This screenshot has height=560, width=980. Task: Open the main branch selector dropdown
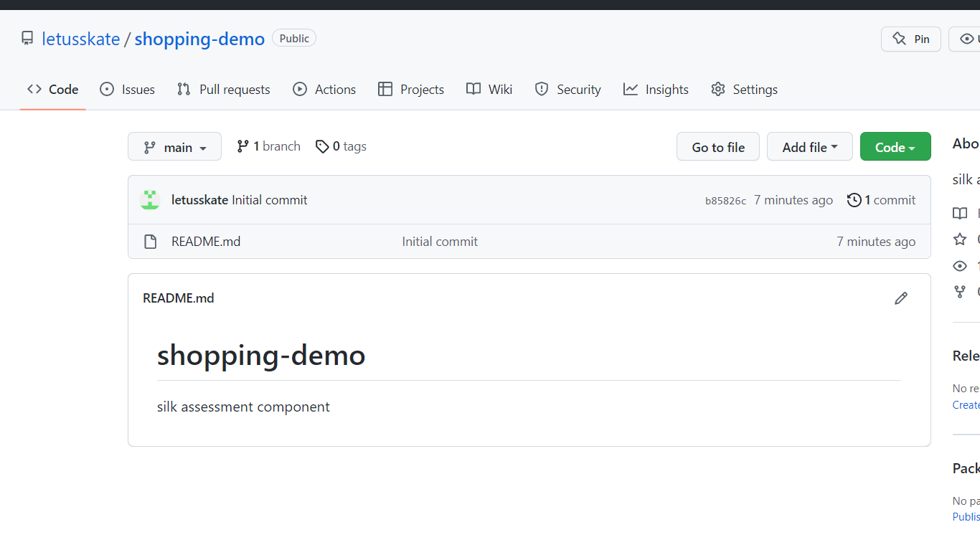[174, 147]
